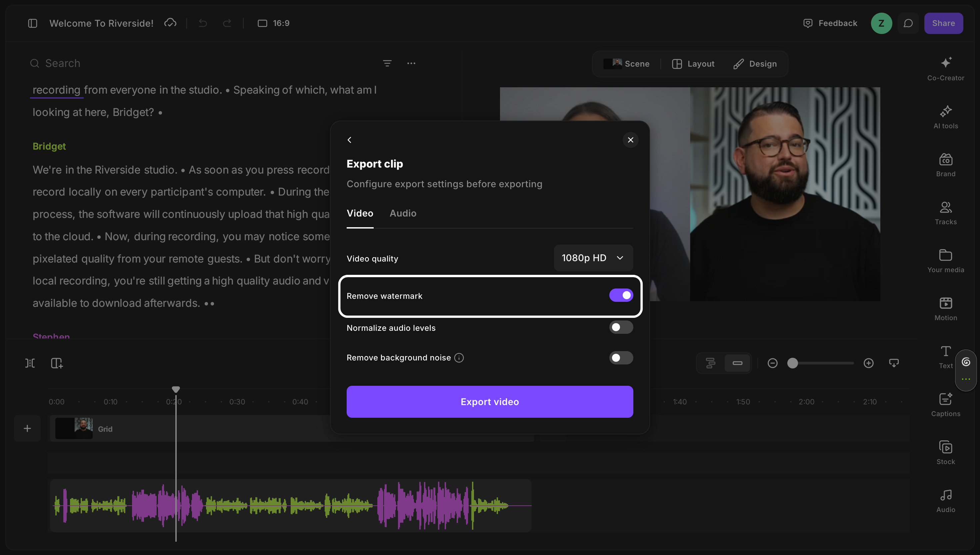The width and height of the screenshot is (980, 555).
Task: Click the floating spiral assistant widget icon
Action: tap(966, 362)
